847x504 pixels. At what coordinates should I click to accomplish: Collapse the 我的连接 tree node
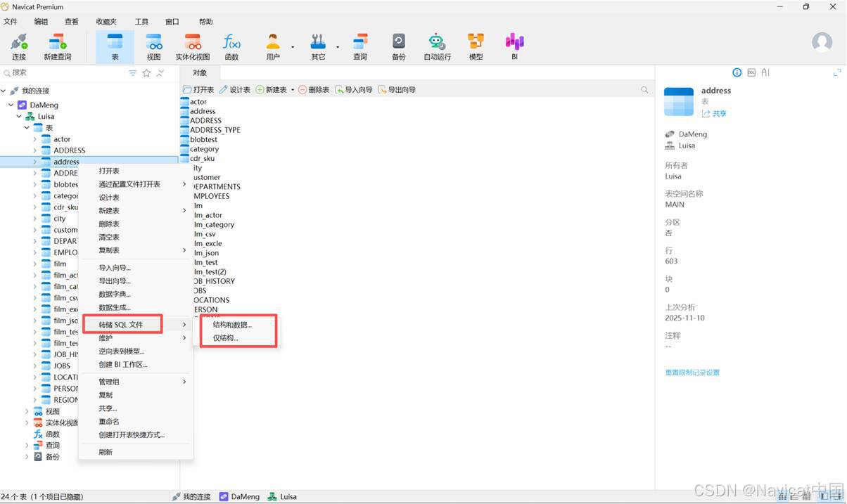click(x=4, y=91)
